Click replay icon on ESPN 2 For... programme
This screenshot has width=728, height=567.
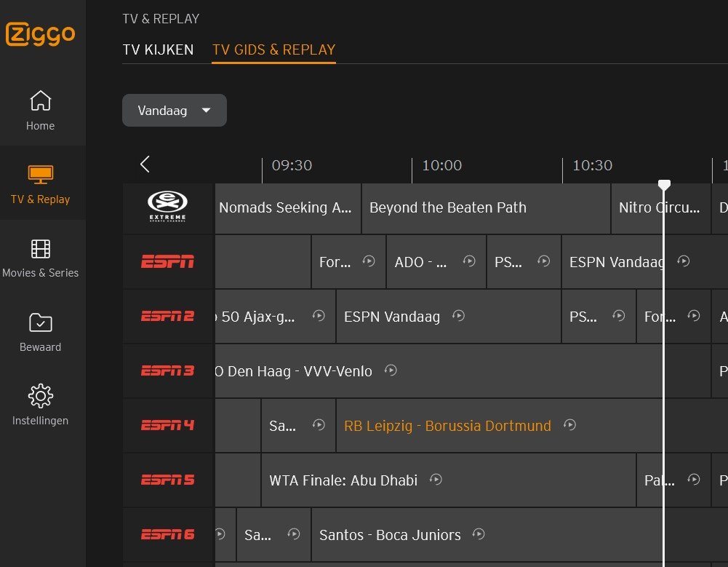pos(694,316)
